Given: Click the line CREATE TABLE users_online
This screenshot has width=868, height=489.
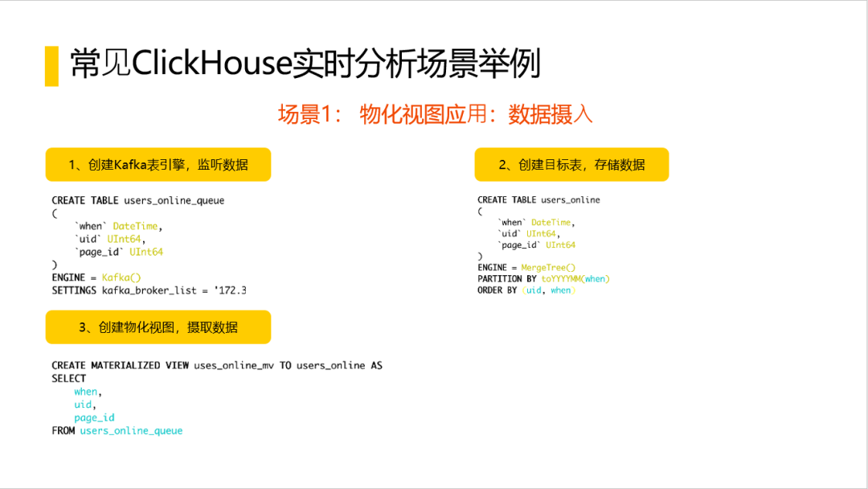Looking at the screenshot, I should coord(538,200).
